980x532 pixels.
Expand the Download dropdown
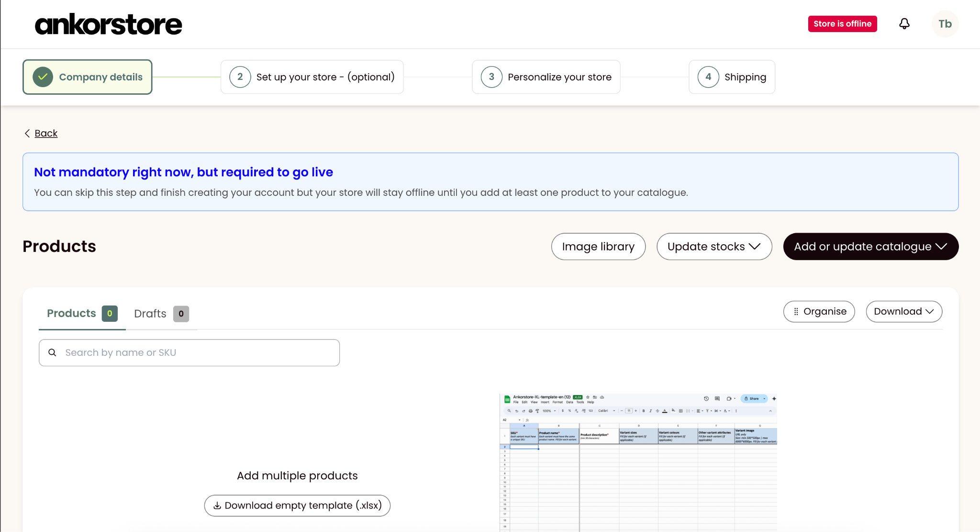tap(904, 312)
